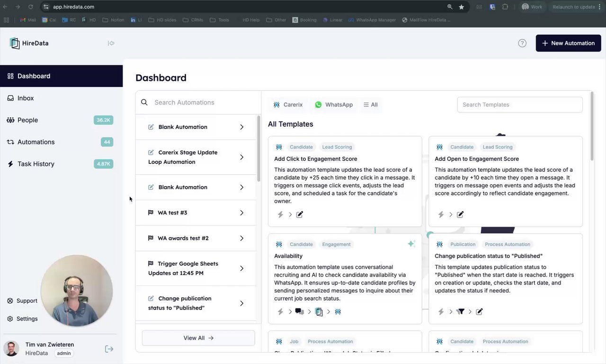
Task: Open the People section
Action: click(27, 120)
